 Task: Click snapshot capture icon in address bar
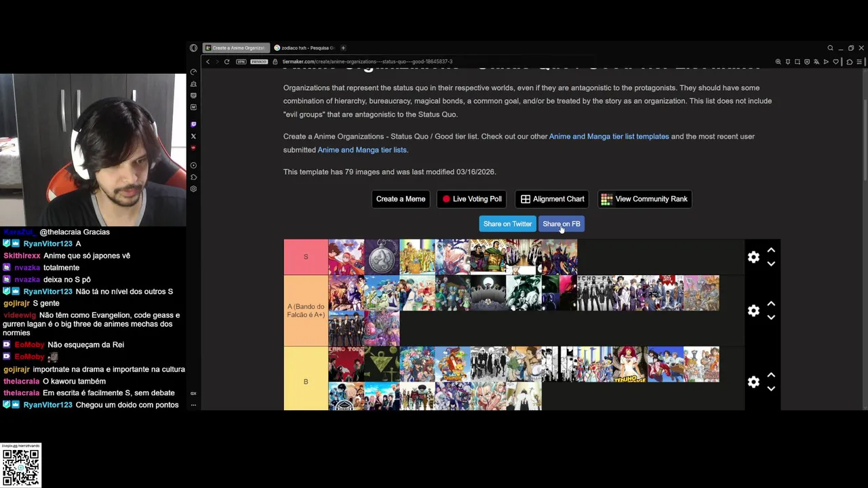(797, 62)
